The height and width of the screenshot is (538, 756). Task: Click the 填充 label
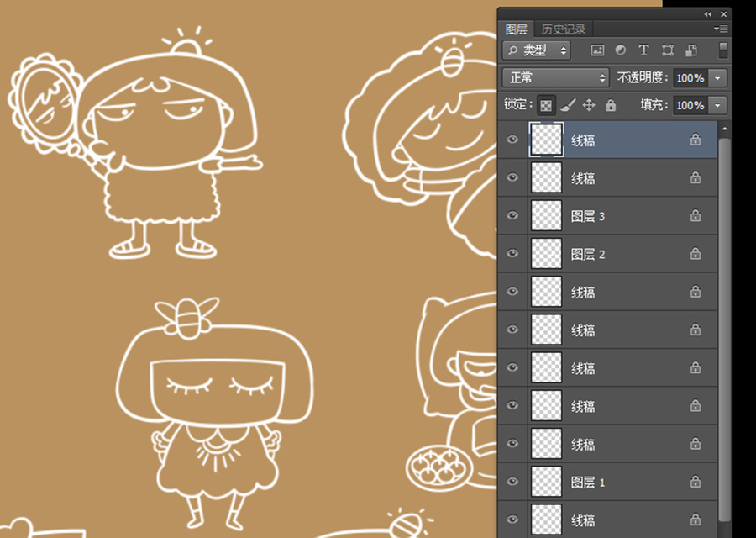656,105
